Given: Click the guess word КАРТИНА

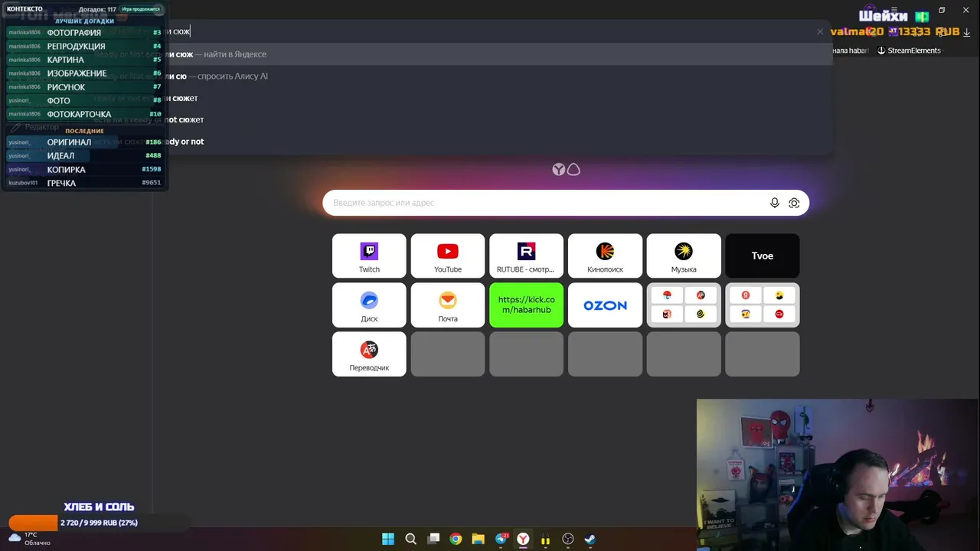Looking at the screenshot, I should (66, 60).
